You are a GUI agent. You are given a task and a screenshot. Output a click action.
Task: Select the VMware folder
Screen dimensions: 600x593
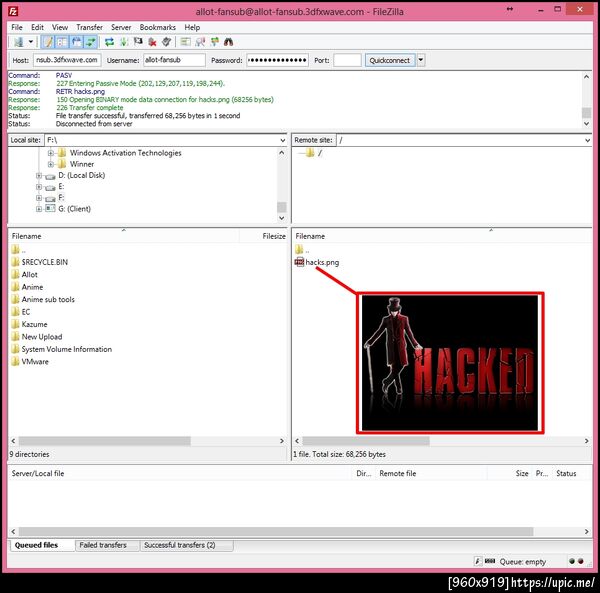click(35, 362)
